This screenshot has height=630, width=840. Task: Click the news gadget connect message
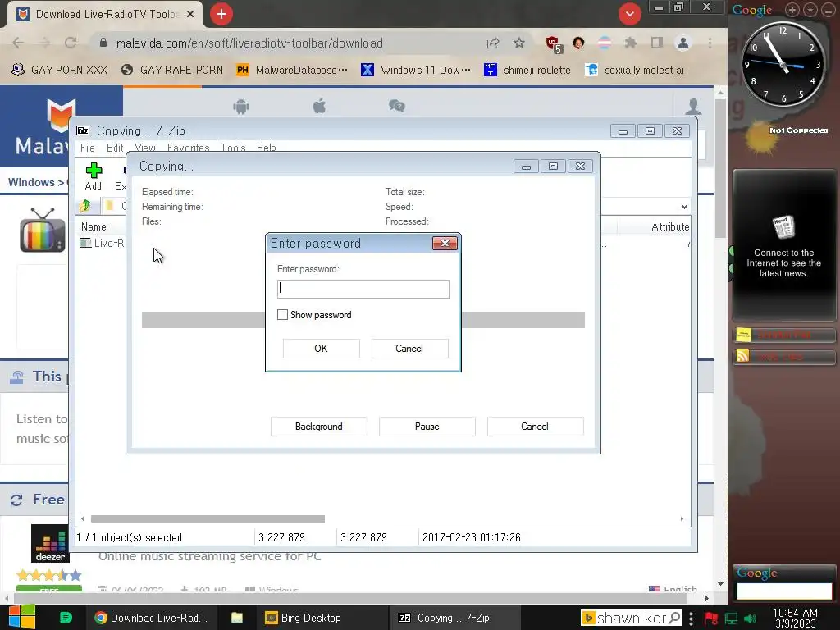point(783,262)
